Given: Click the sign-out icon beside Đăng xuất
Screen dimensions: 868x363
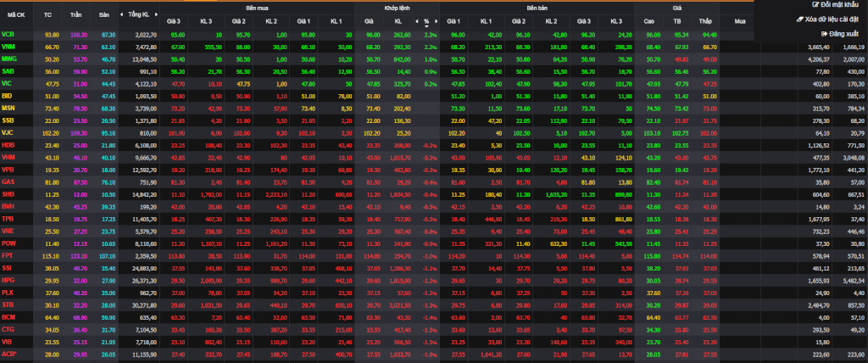Looking at the screenshot, I should 824,34.
